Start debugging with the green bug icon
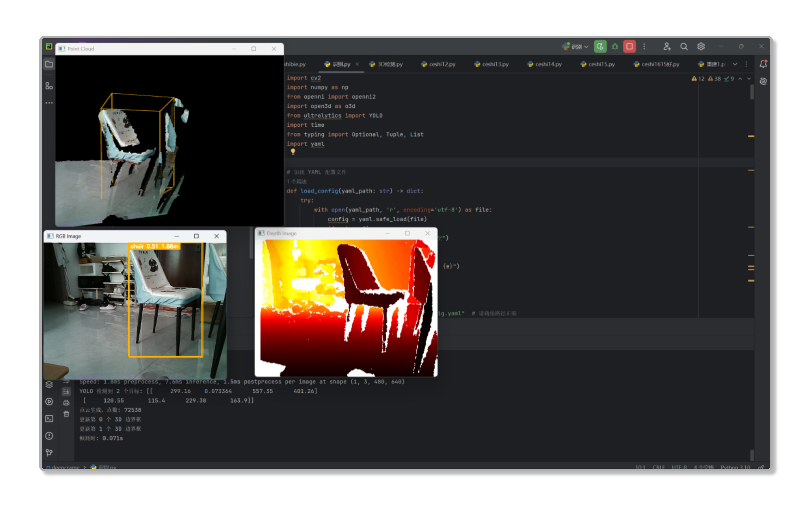 tap(615, 46)
